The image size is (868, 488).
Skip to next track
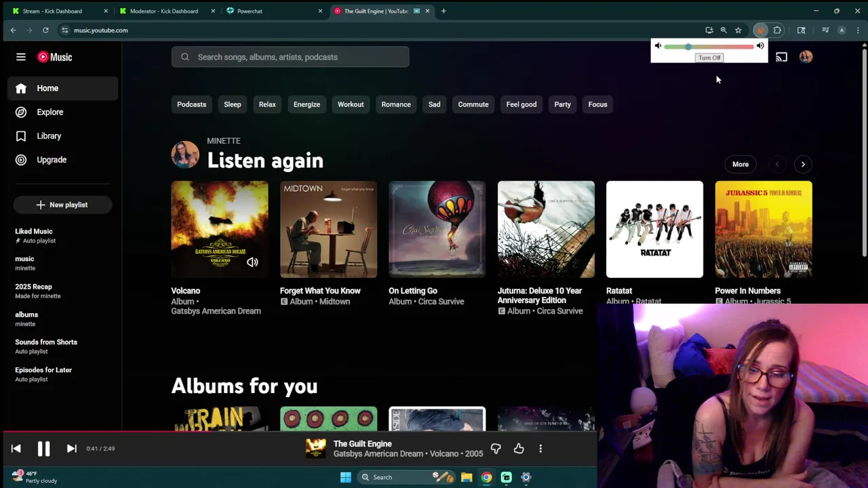pyautogui.click(x=71, y=449)
